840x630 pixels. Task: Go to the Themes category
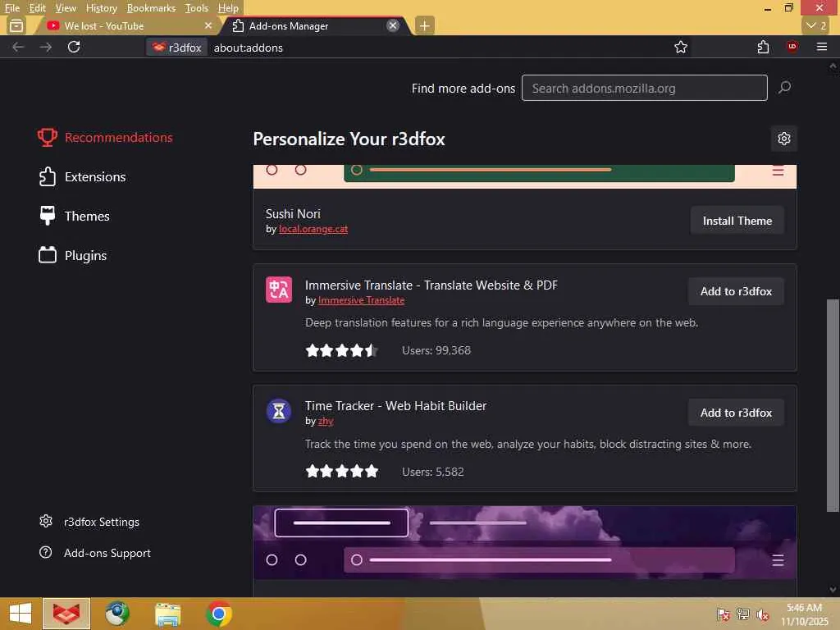coord(75,216)
